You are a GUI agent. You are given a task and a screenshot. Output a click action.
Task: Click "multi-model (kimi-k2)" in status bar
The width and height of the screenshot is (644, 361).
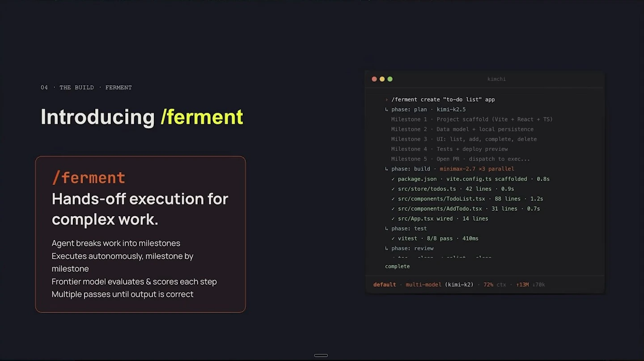tap(440, 285)
